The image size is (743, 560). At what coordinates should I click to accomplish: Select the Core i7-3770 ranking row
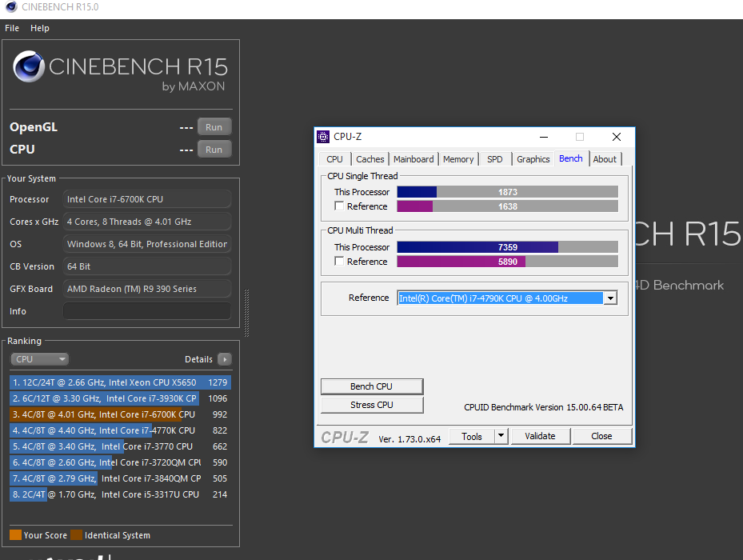click(120, 446)
